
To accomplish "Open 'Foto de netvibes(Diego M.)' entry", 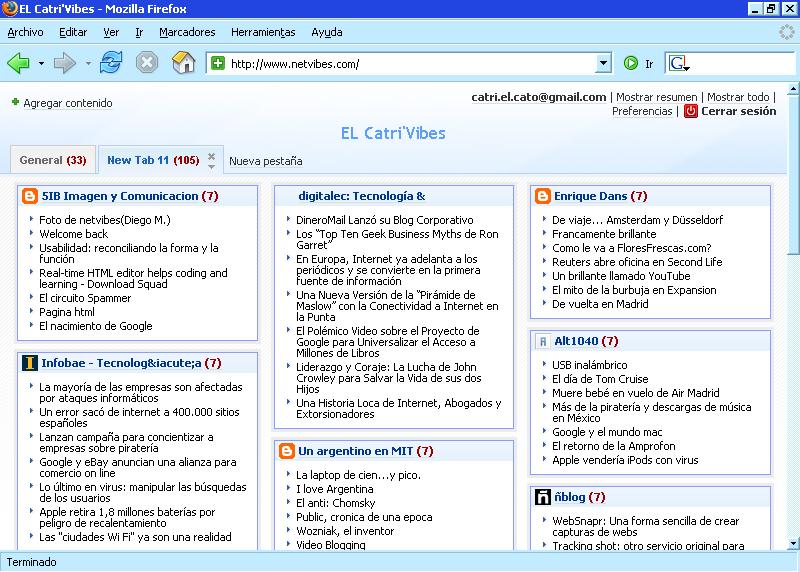I will point(105,220).
